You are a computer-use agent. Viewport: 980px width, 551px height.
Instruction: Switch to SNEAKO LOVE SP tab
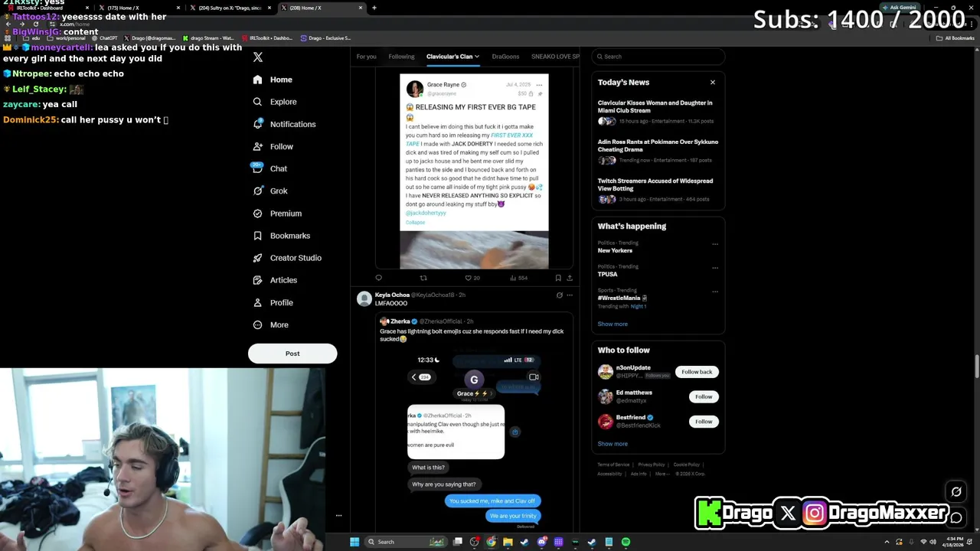555,57
